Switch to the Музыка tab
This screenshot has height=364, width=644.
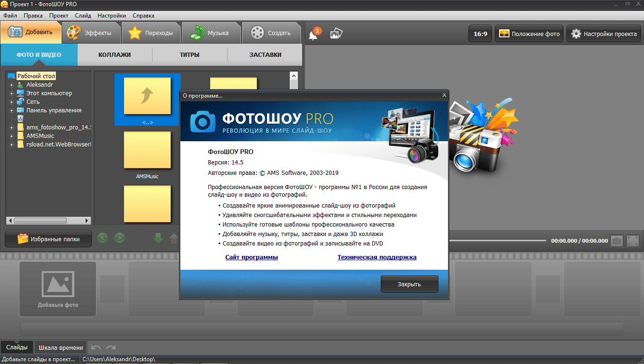coord(211,33)
